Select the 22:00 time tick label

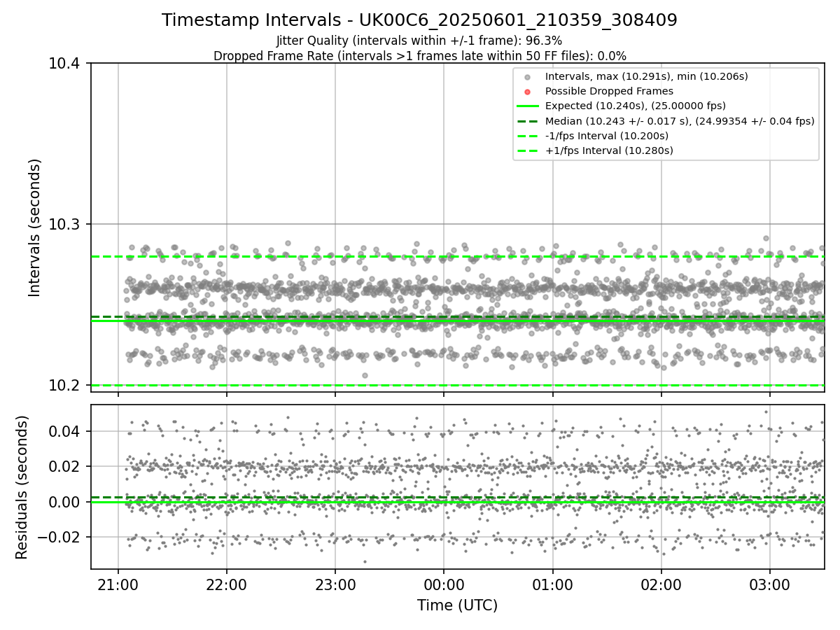click(x=226, y=584)
